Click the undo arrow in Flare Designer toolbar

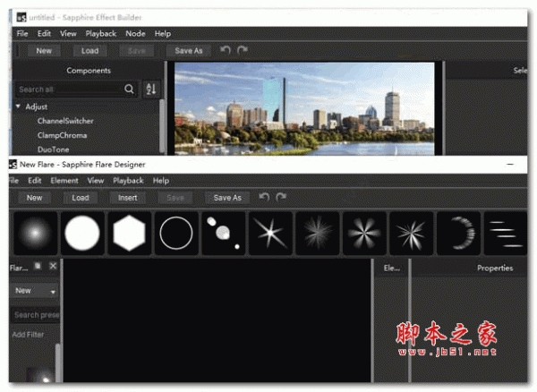pos(264,197)
